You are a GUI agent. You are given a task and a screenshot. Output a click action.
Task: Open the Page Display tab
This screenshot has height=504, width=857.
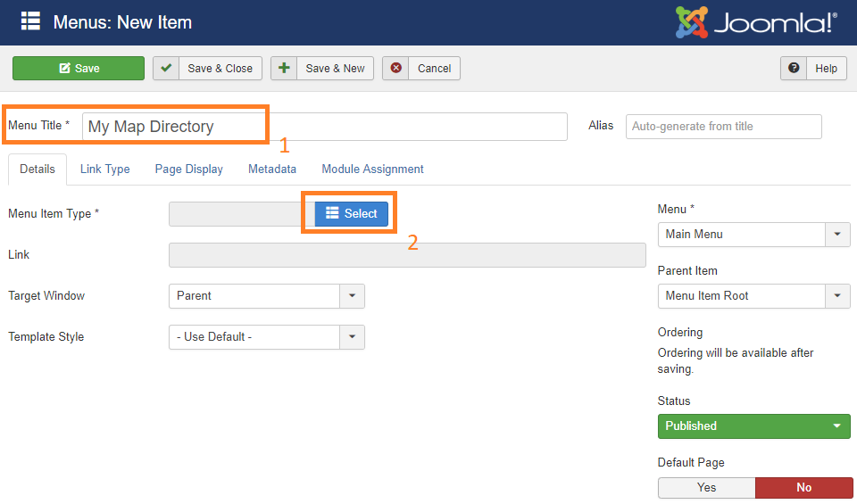tap(189, 169)
